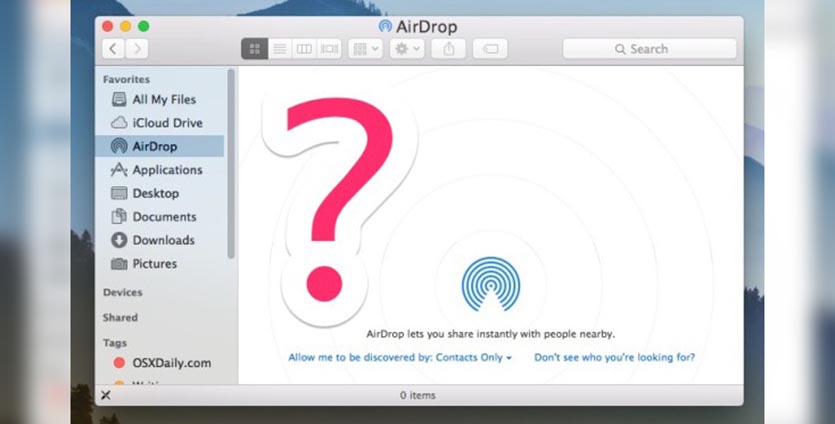Open the Action gear menu

tap(407, 49)
